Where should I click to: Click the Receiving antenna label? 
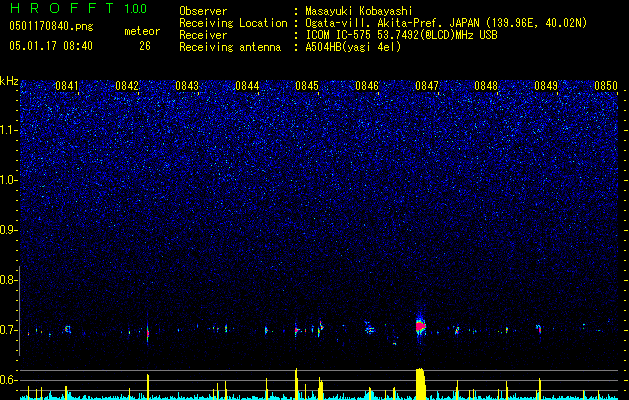[x=230, y=47]
